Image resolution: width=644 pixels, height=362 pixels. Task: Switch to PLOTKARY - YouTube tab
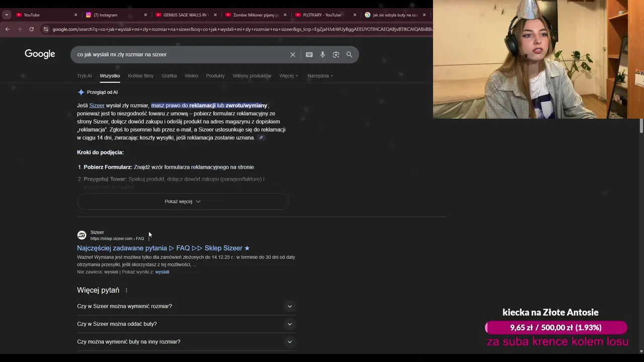(325, 15)
